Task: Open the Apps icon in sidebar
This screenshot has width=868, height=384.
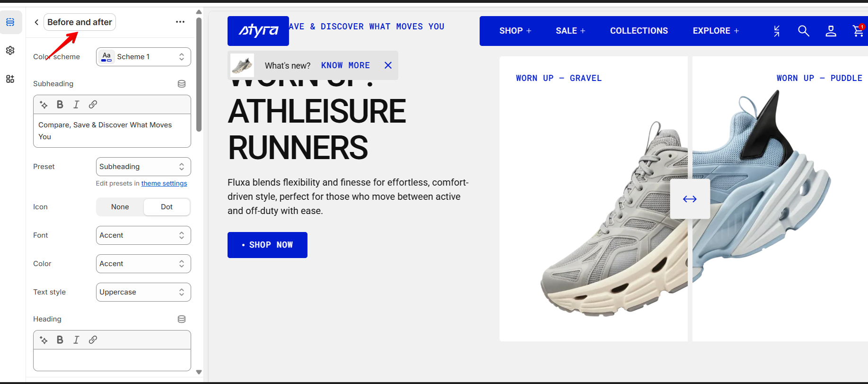Action: tap(10, 79)
